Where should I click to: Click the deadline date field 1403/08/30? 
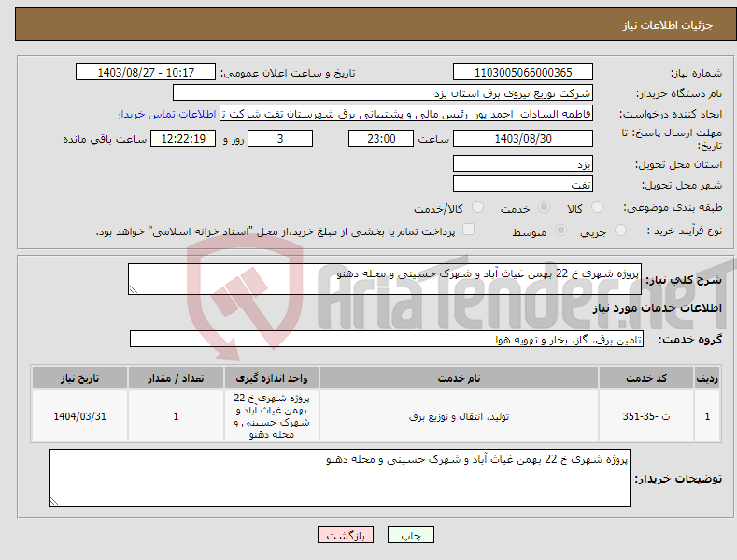523,138
